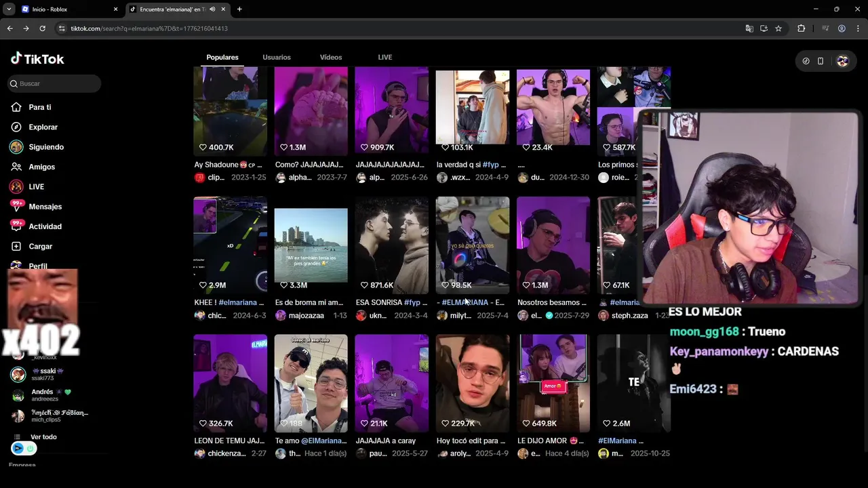Click the Chrome translate page icon

(x=749, y=28)
